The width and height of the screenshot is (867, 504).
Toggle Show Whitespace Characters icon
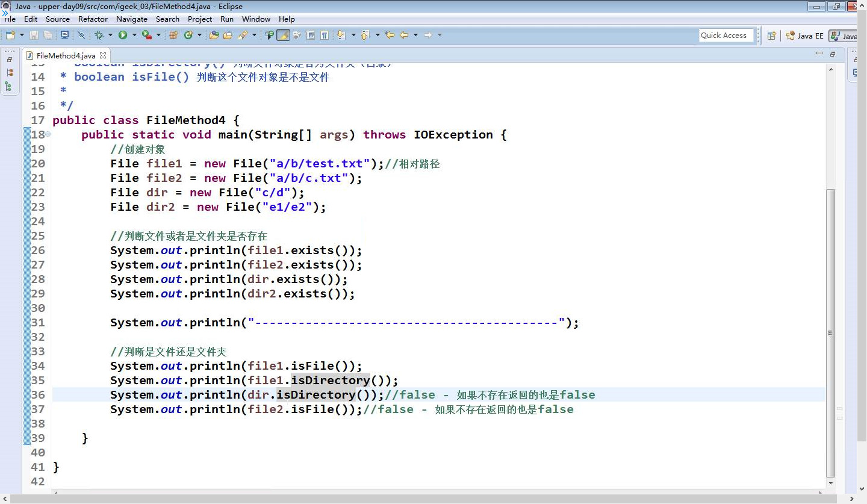(x=325, y=35)
